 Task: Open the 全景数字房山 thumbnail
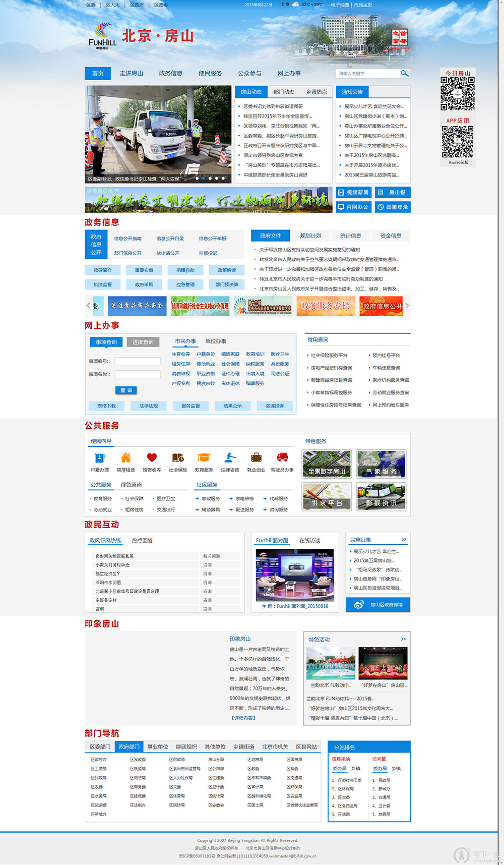point(327,464)
